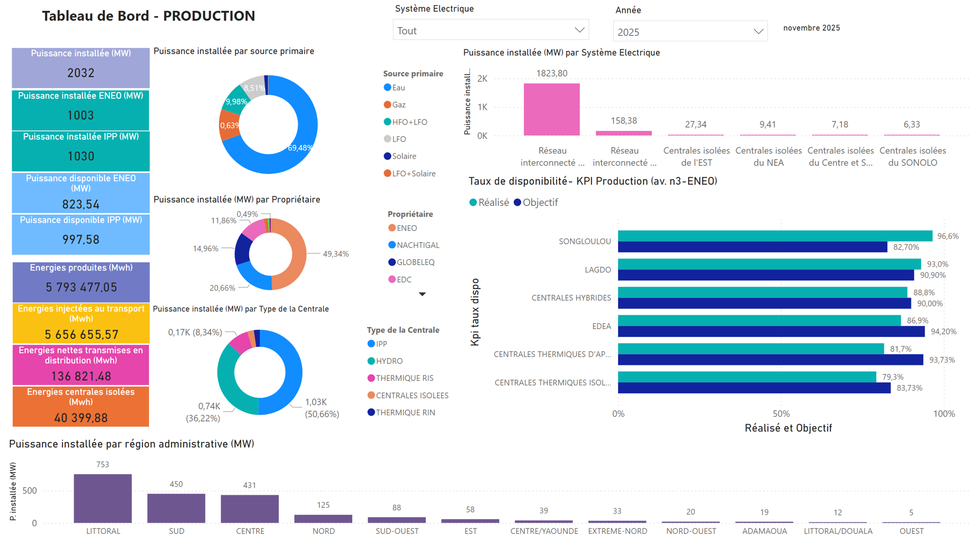Click the Objectif legend marker

(517, 203)
